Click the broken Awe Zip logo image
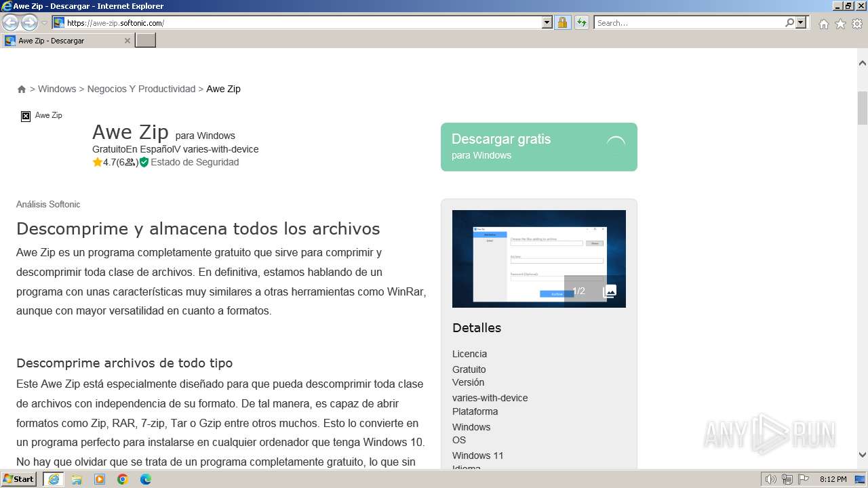Viewport: 868px width, 488px height. (26, 116)
